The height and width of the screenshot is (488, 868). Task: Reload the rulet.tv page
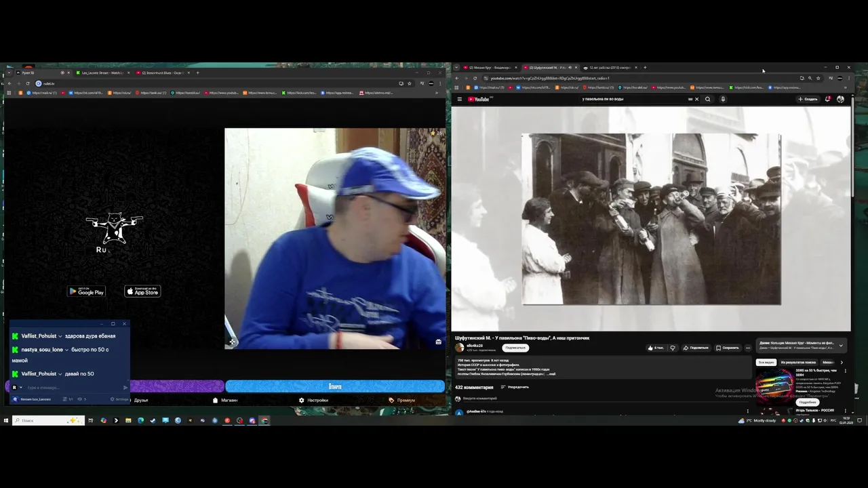point(28,83)
